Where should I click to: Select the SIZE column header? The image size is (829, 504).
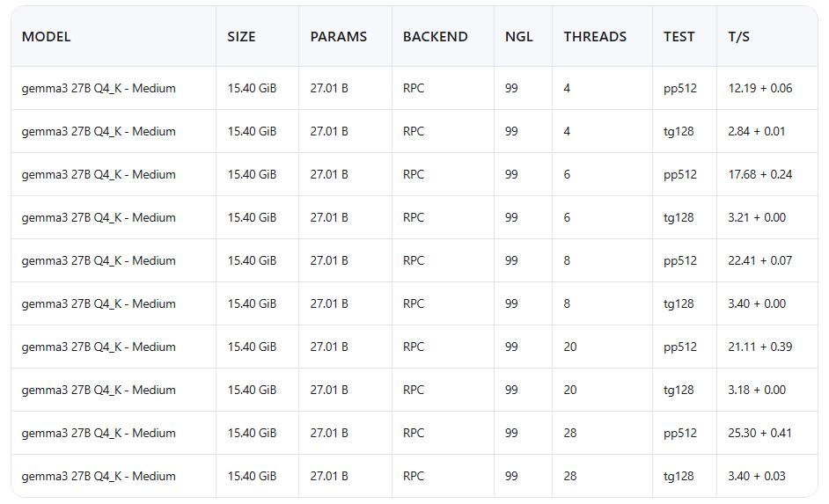point(241,37)
